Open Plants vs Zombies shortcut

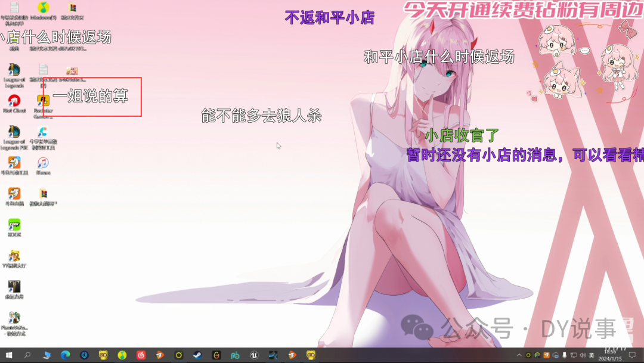(x=14, y=324)
